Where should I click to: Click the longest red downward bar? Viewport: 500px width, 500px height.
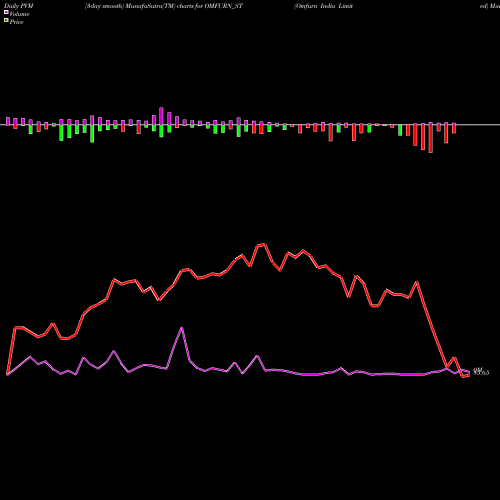coord(431,139)
